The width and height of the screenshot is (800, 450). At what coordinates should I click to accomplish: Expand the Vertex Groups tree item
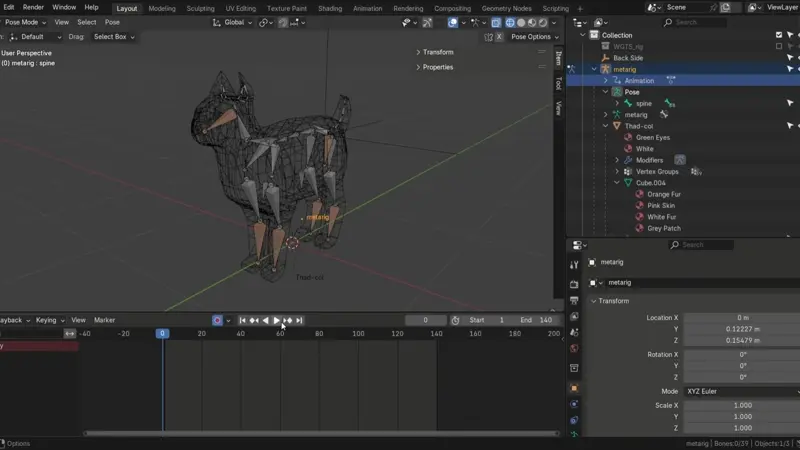(x=617, y=172)
